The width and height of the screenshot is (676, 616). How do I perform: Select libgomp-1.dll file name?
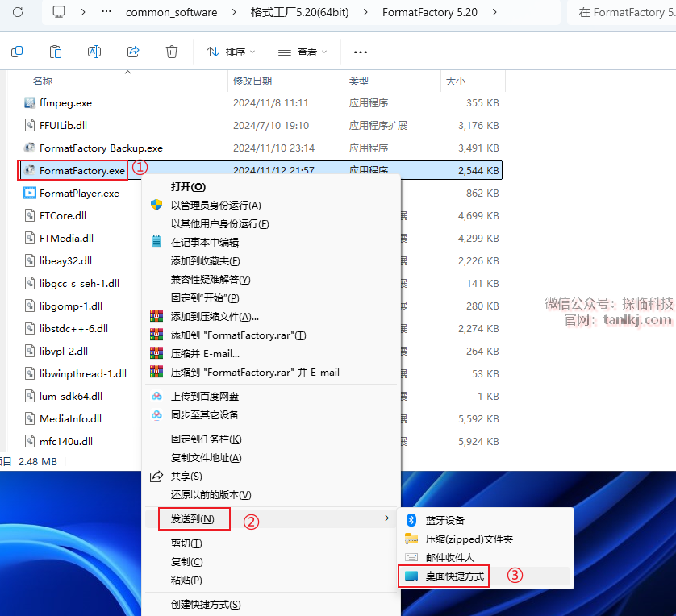71,306
